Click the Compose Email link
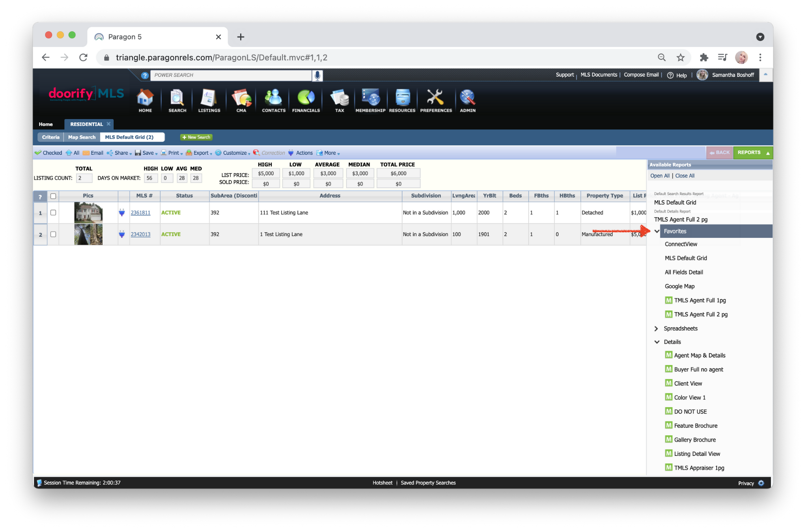 [x=641, y=75]
